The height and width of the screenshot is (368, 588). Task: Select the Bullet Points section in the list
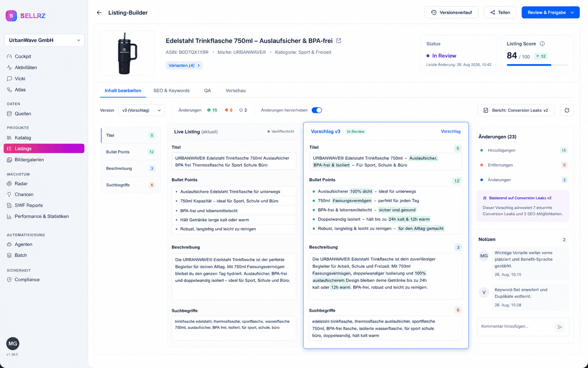[131, 152]
